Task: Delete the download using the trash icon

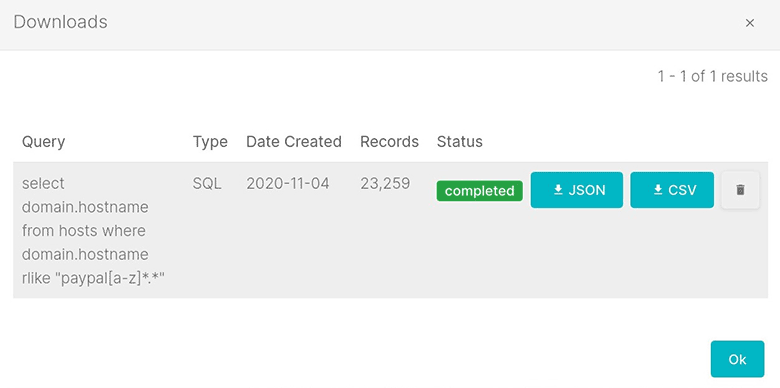Action: point(740,190)
